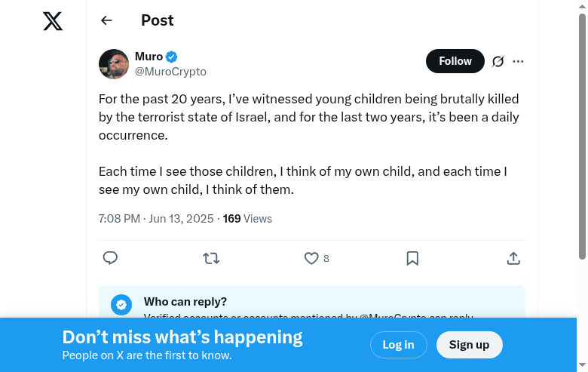Bookmark this post
The width and height of the screenshot is (588, 372).
coord(412,258)
